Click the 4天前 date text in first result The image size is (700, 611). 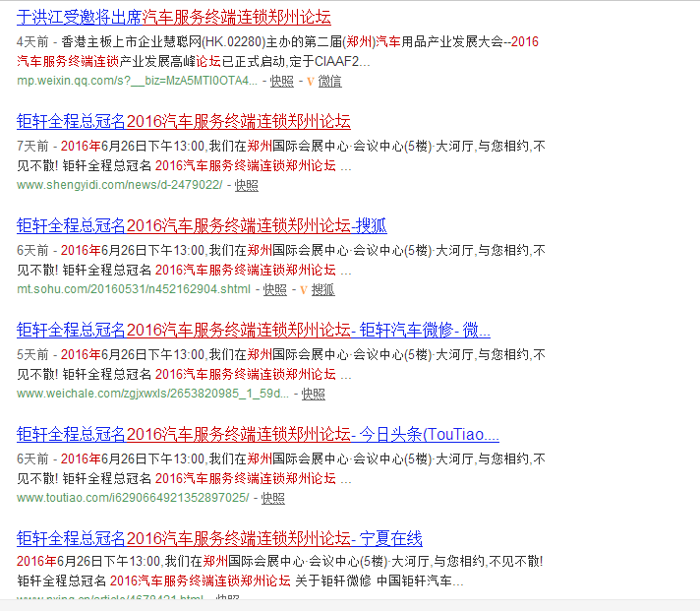(x=32, y=42)
